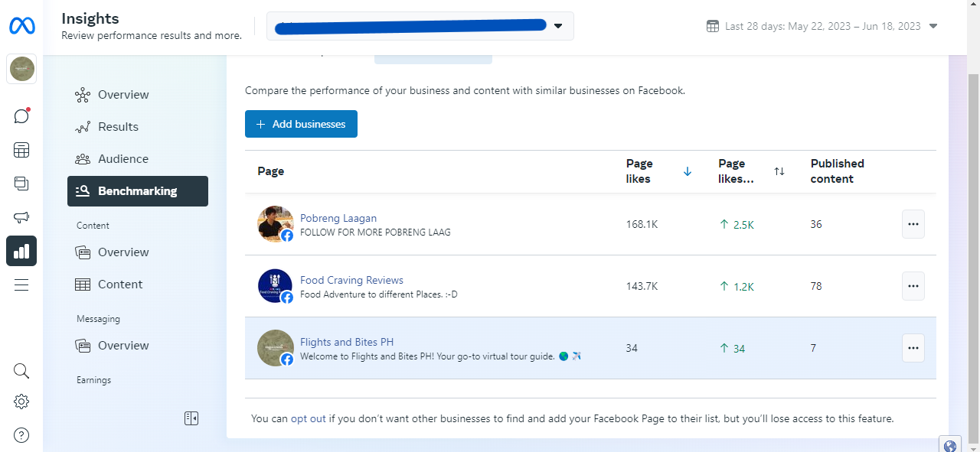Screen dimensions: 980x452
Task: Open the Settings gear icon
Action: pos(21,402)
